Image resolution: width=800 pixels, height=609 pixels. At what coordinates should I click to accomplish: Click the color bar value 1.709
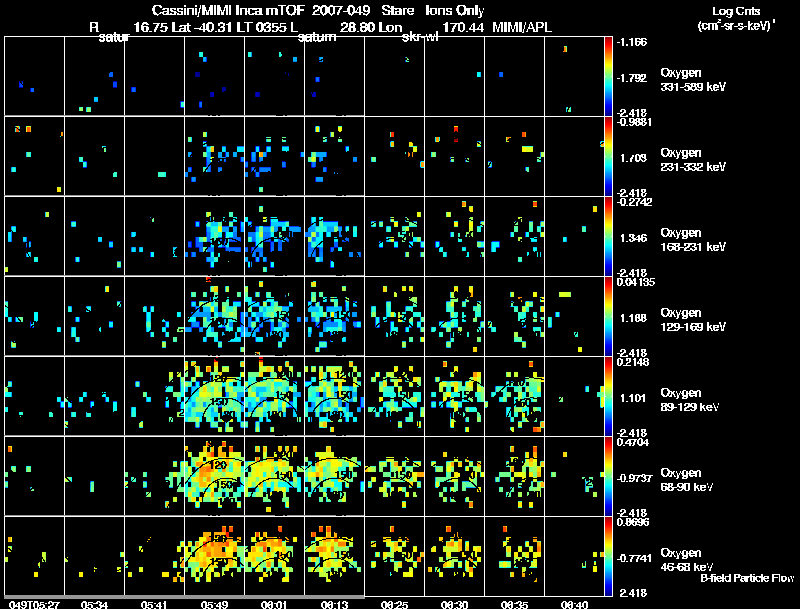coord(633,158)
